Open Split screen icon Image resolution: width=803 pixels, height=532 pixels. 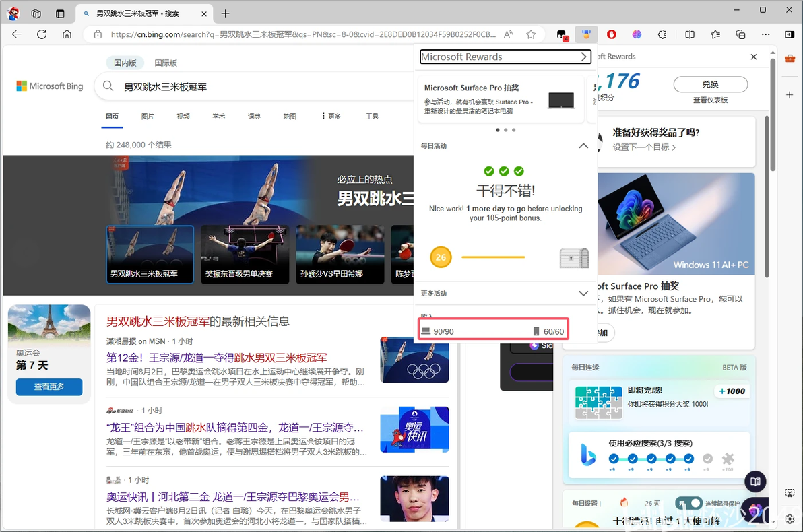(690, 34)
